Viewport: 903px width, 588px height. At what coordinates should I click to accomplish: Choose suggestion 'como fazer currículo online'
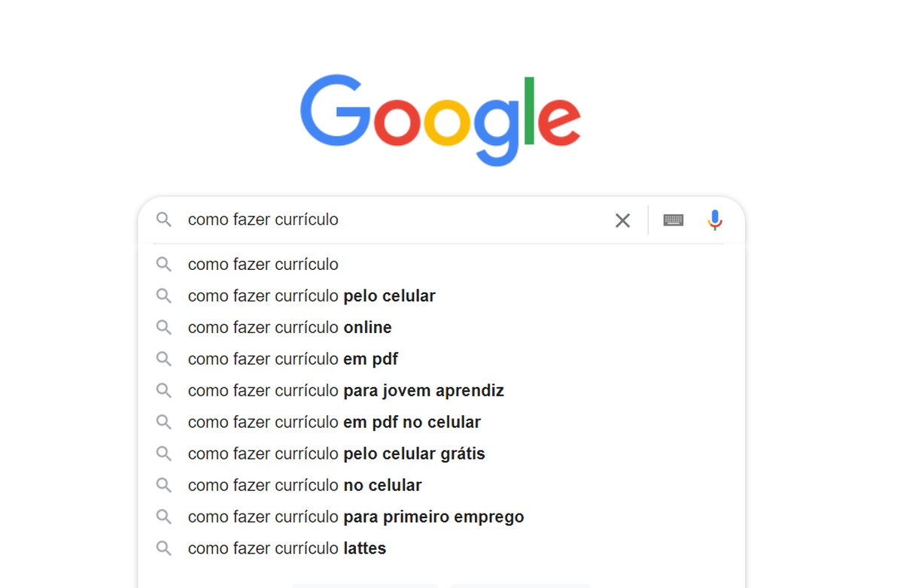290,328
